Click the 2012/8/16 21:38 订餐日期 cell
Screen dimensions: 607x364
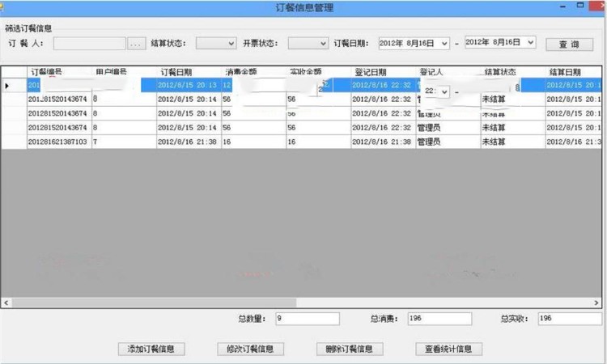pyautogui.click(x=189, y=142)
